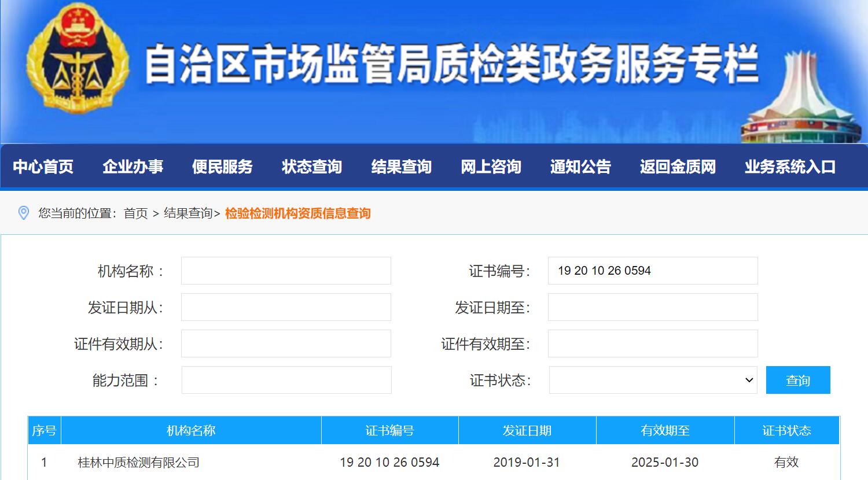Open the 中心首页 menu item

click(x=43, y=167)
